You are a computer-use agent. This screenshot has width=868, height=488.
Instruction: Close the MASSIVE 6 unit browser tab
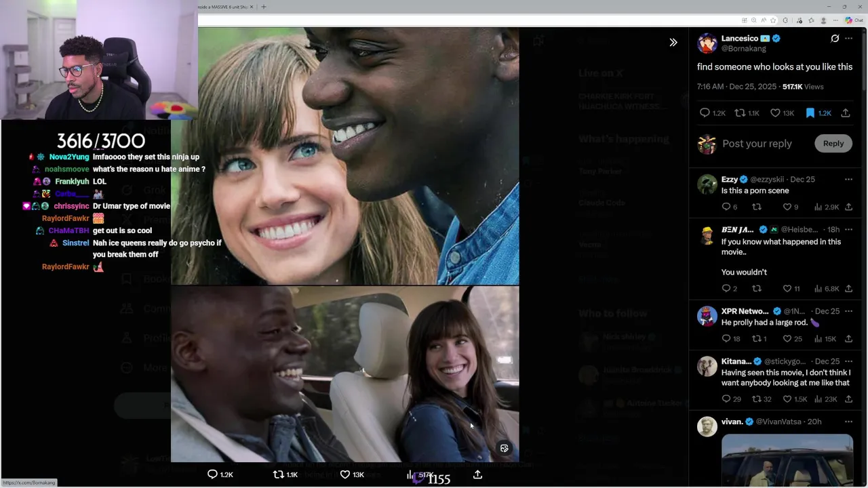coord(252,7)
